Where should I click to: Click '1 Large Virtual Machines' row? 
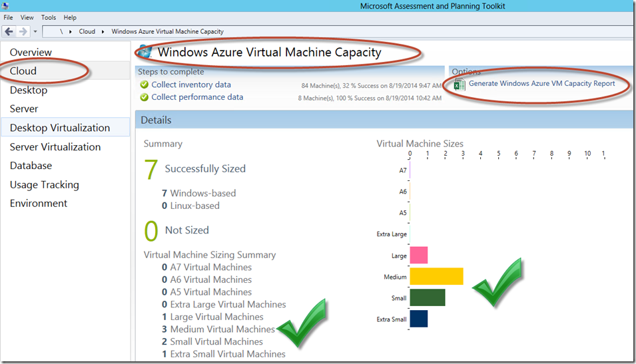click(x=212, y=317)
